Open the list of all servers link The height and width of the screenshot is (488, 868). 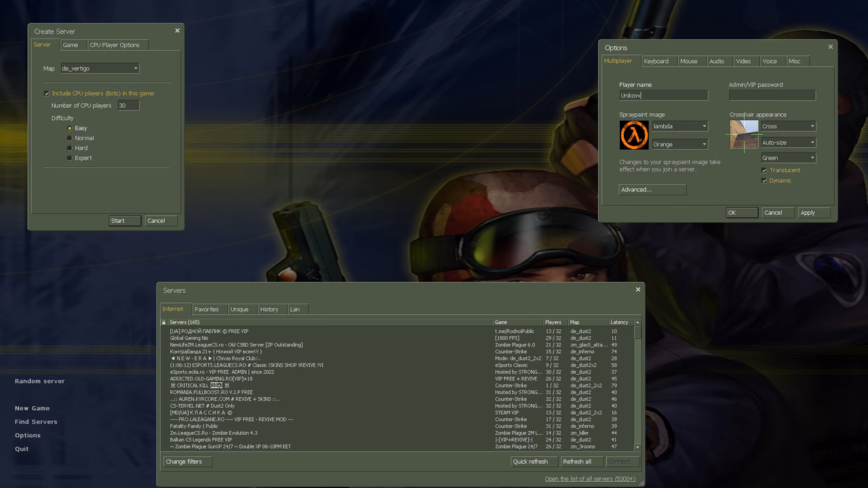tap(590, 479)
